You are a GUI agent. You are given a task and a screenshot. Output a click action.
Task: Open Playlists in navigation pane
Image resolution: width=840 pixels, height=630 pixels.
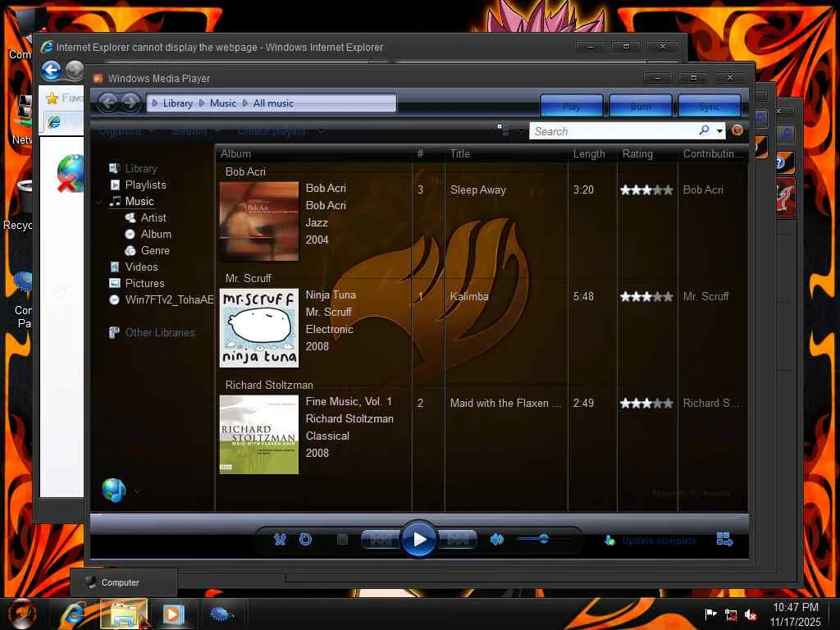point(145,185)
